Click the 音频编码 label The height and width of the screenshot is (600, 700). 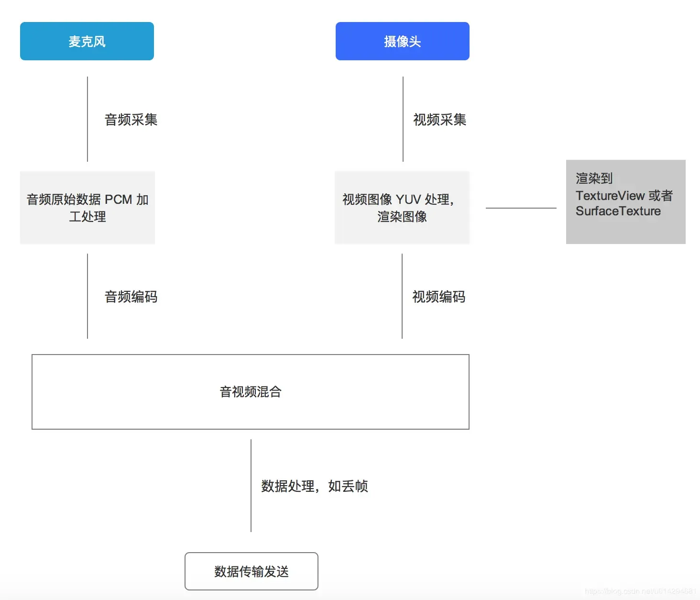tap(131, 297)
